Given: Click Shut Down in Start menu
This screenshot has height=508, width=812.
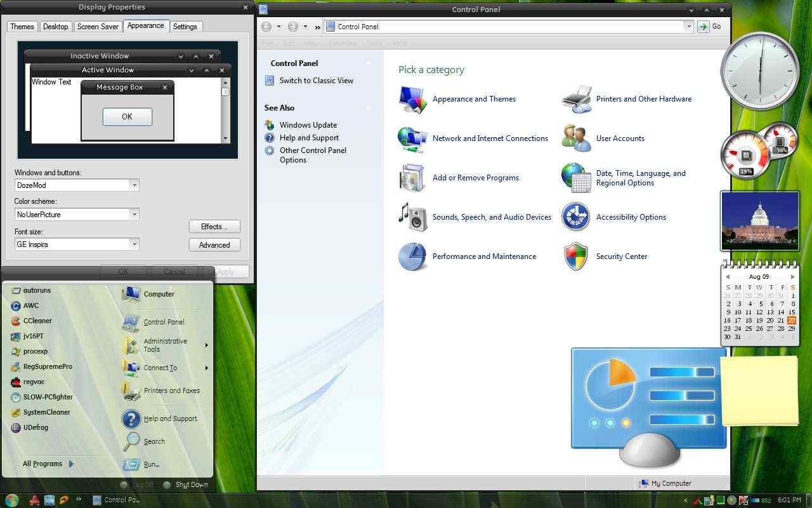Looking at the screenshot, I should 185,485.
